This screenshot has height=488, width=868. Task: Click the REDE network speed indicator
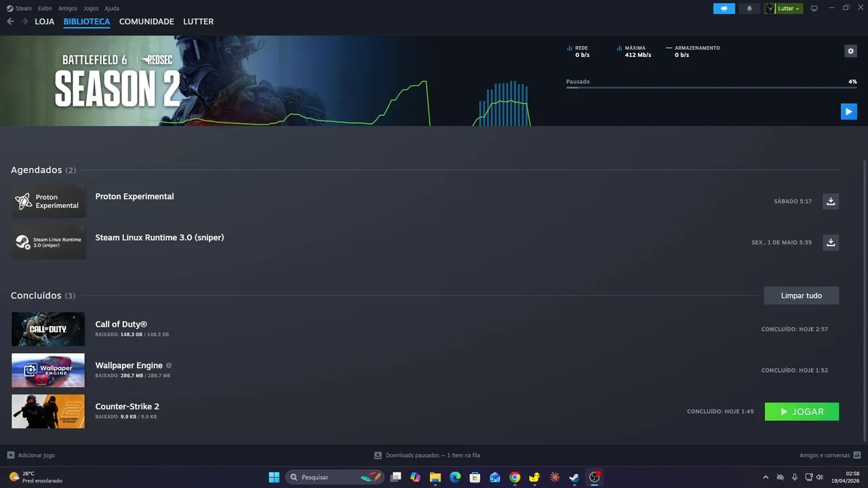click(x=578, y=52)
